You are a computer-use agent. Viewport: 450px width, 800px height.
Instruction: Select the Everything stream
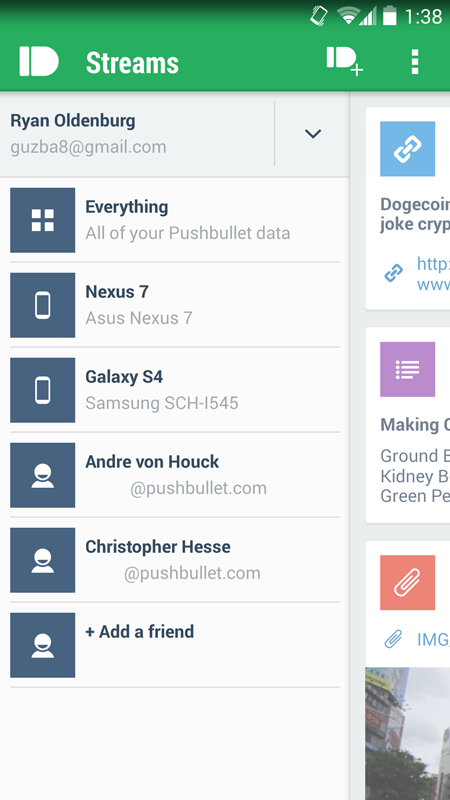(175, 220)
